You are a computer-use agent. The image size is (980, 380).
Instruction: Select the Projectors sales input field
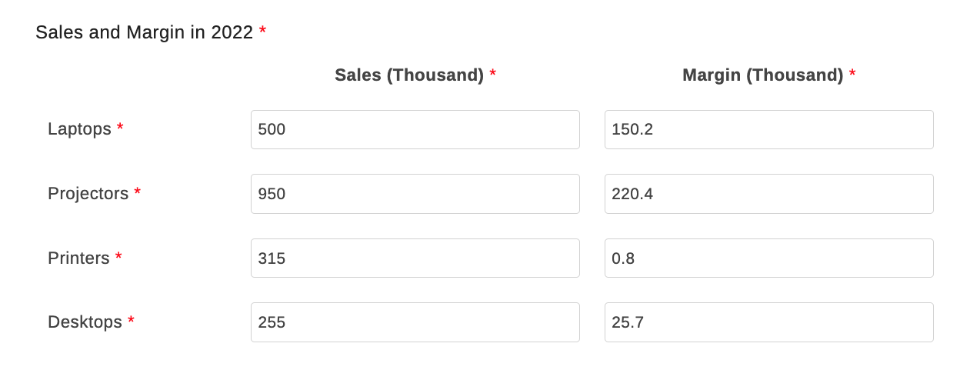415,194
